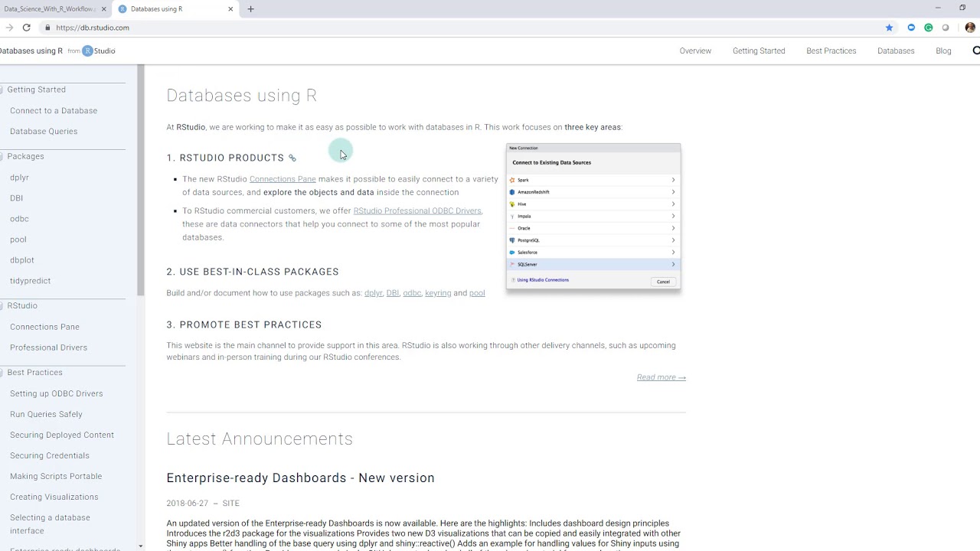
Task: Select the RStudio sidebar heading
Action: (22, 305)
